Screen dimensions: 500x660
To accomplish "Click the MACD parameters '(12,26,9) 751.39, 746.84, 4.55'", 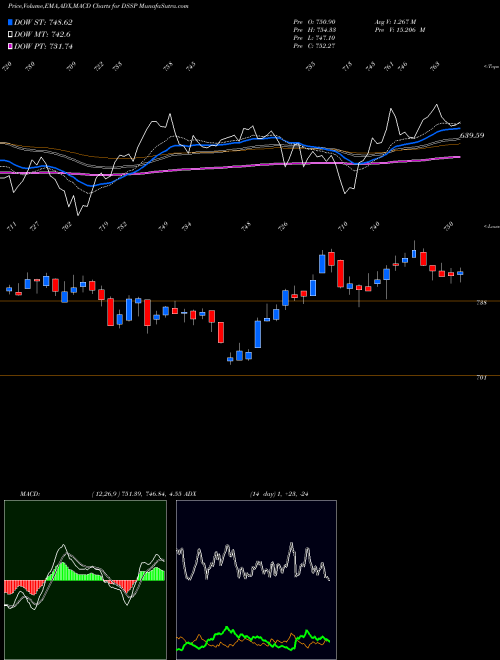I will click(136, 494).
